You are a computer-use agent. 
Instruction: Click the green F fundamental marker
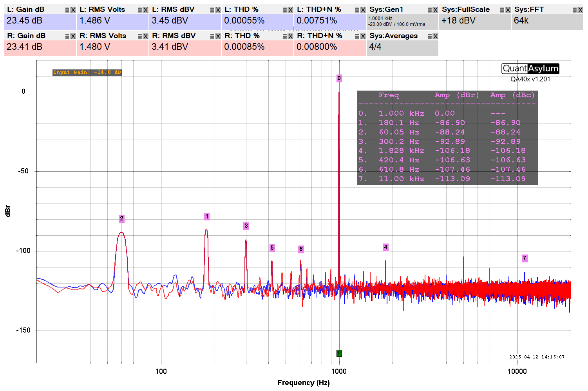pyautogui.click(x=339, y=353)
